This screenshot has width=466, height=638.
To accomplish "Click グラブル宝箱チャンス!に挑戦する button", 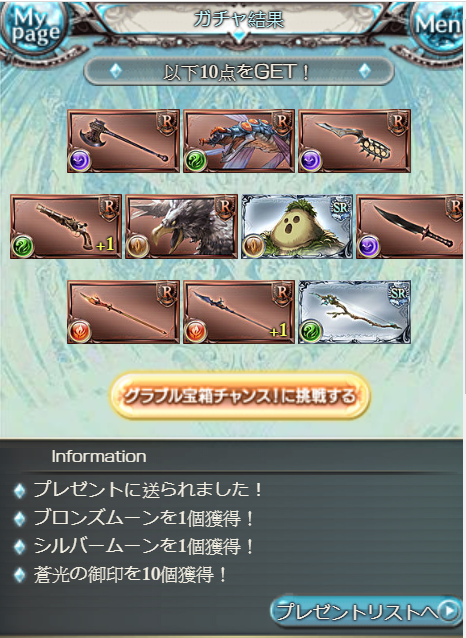I will click(x=240, y=395).
